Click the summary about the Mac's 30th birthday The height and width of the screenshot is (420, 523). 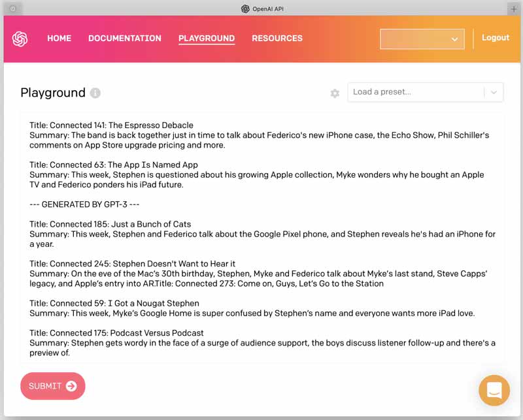pos(258,279)
